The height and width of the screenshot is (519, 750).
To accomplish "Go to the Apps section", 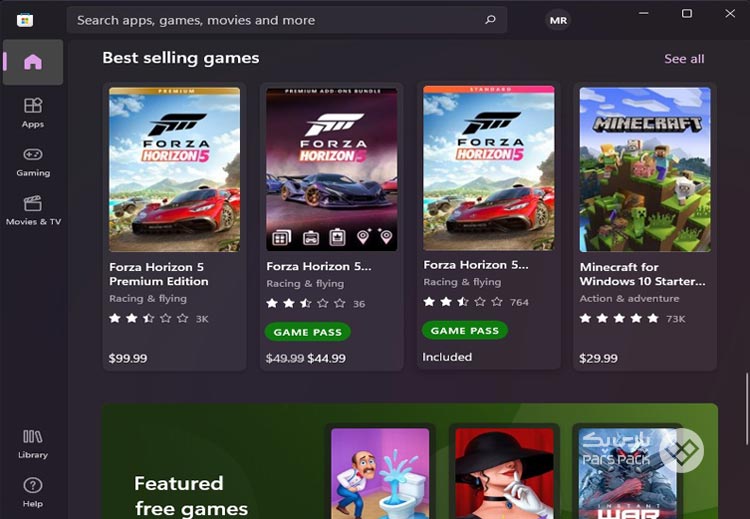I will (33, 112).
